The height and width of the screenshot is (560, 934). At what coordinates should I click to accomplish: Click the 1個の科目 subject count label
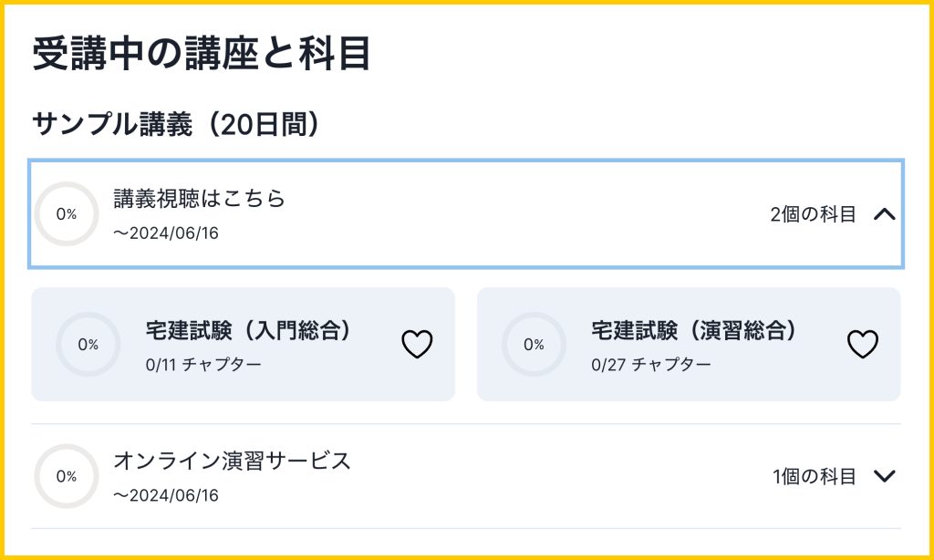[815, 476]
